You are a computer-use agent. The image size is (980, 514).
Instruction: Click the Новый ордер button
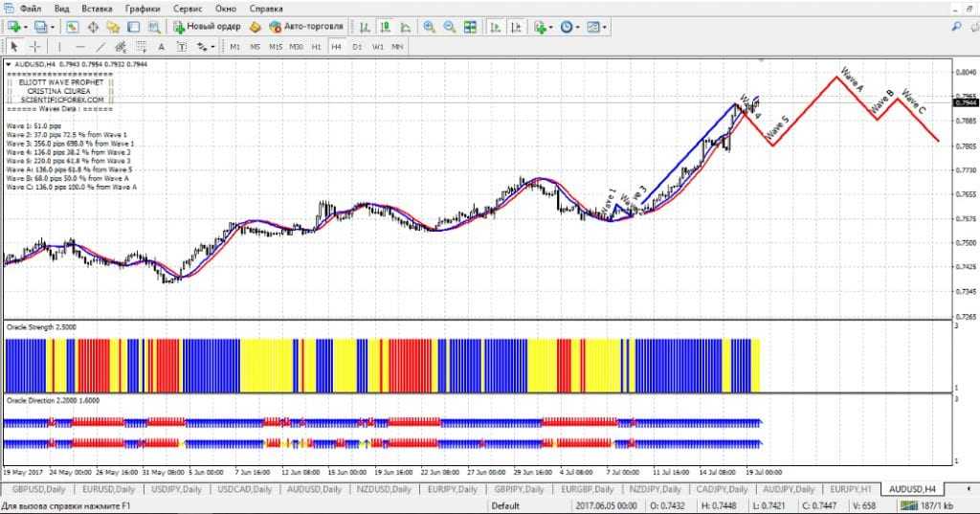point(206,28)
